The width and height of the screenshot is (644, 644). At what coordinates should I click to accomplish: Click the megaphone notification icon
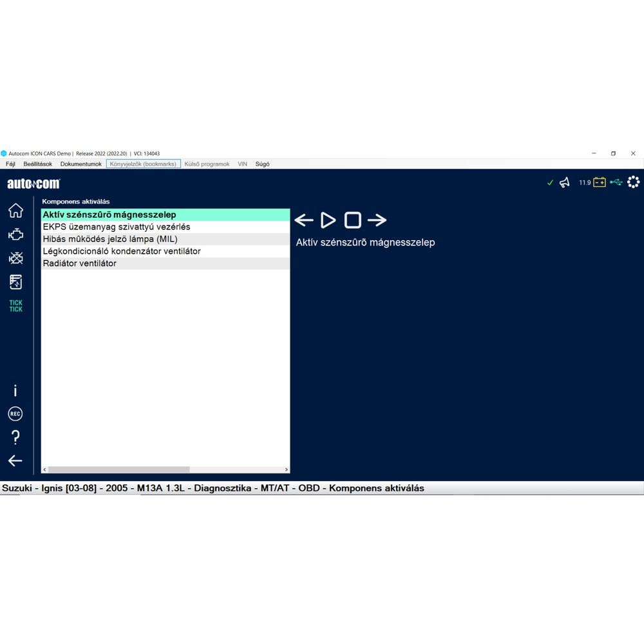click(x=565, y=183)
